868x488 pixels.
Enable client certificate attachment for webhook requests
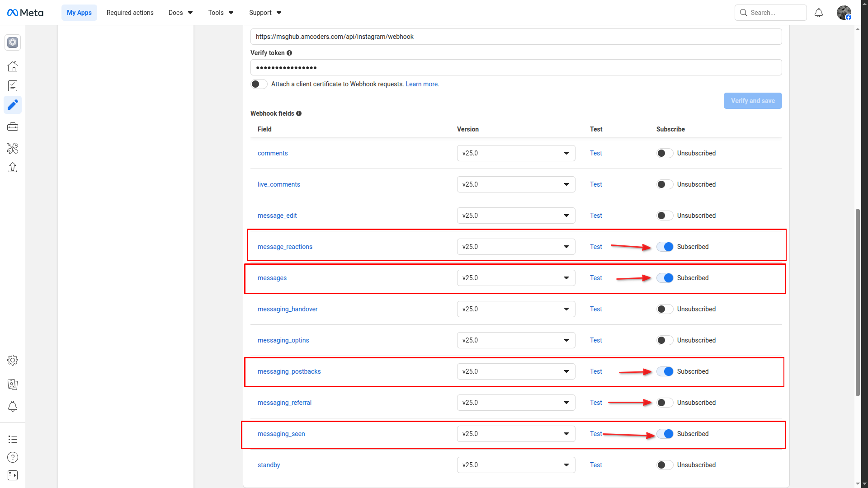point(259,84)
